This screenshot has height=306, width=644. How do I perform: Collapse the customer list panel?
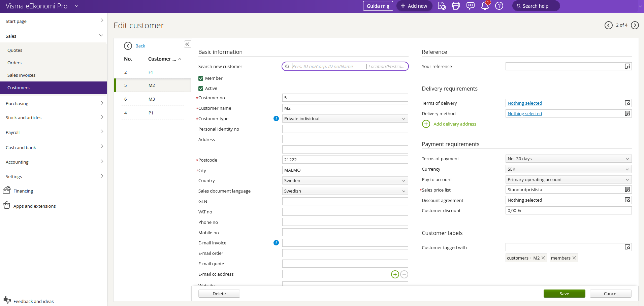pos(187,44)
